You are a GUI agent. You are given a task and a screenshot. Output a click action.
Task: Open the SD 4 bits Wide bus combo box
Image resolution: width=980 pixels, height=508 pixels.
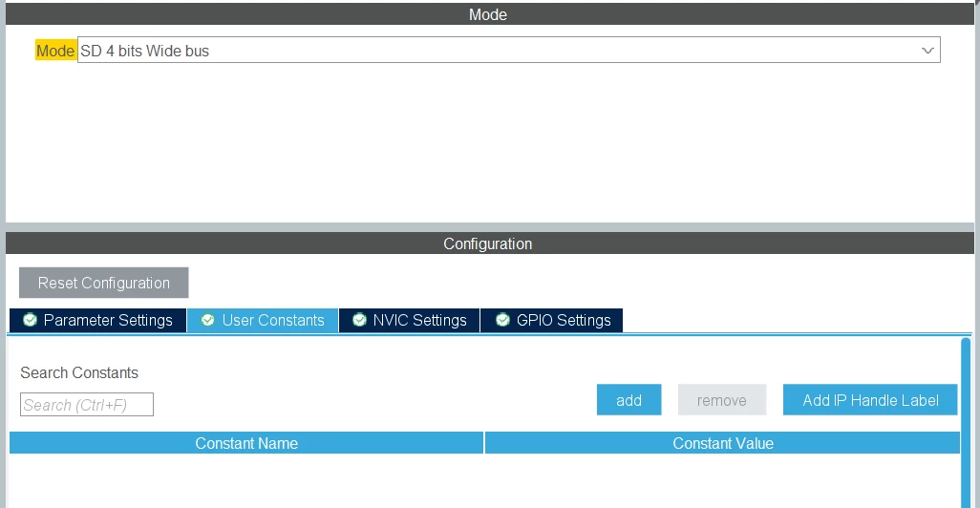(509, 50)
